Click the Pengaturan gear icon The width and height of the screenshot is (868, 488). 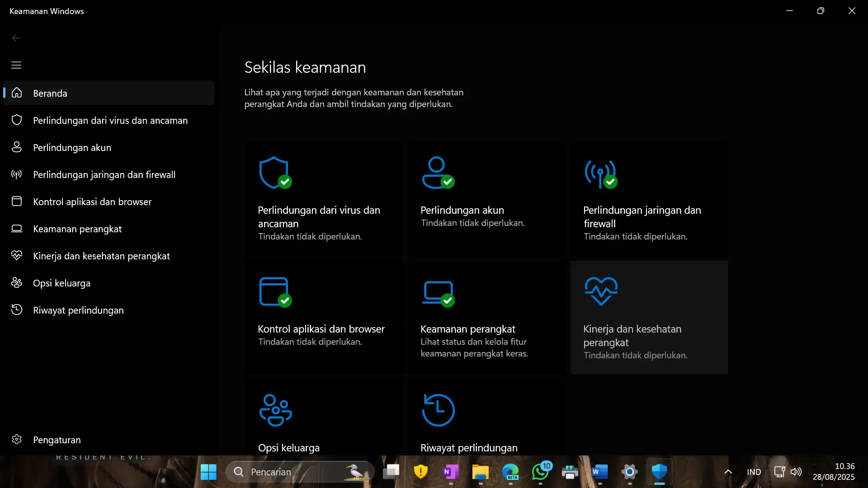[x=17, y=439]
